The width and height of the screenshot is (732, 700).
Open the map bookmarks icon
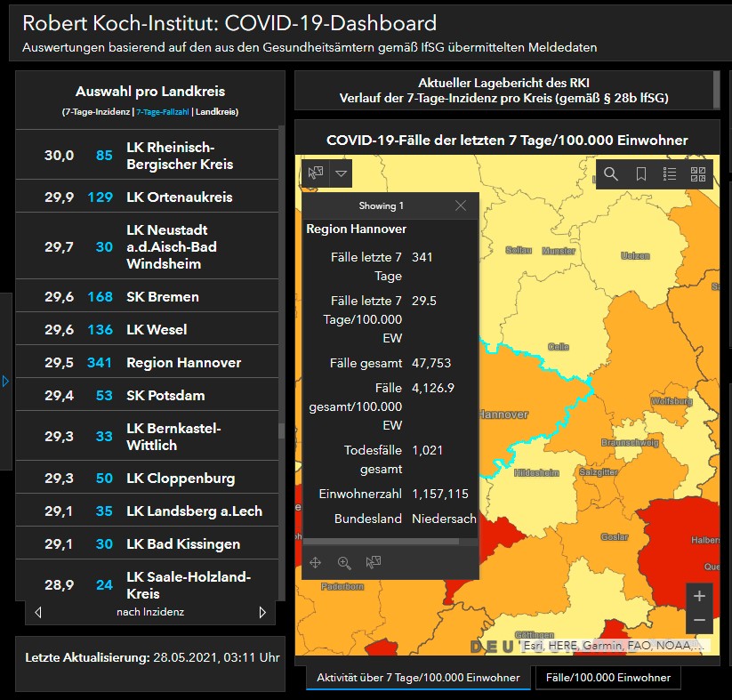pos(641,174)
